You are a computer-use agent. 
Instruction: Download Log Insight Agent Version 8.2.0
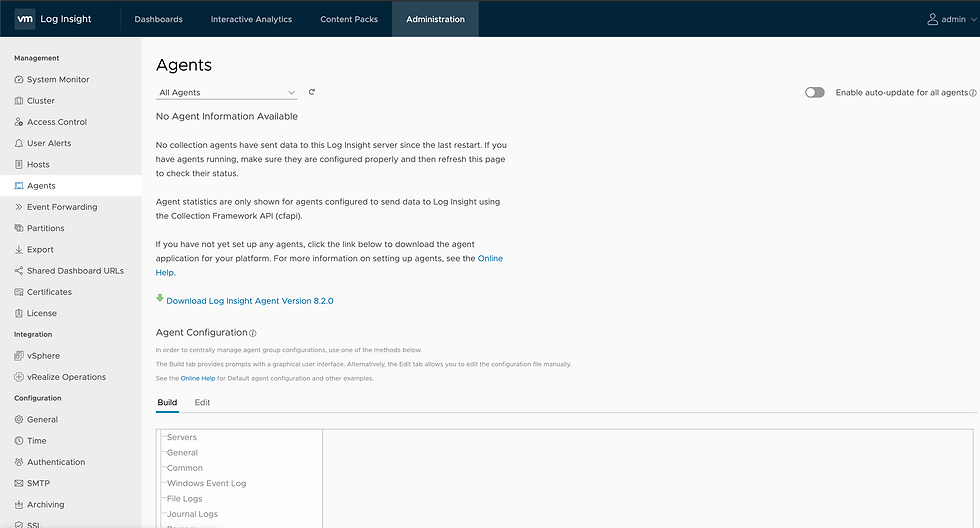tap(250, 301)
